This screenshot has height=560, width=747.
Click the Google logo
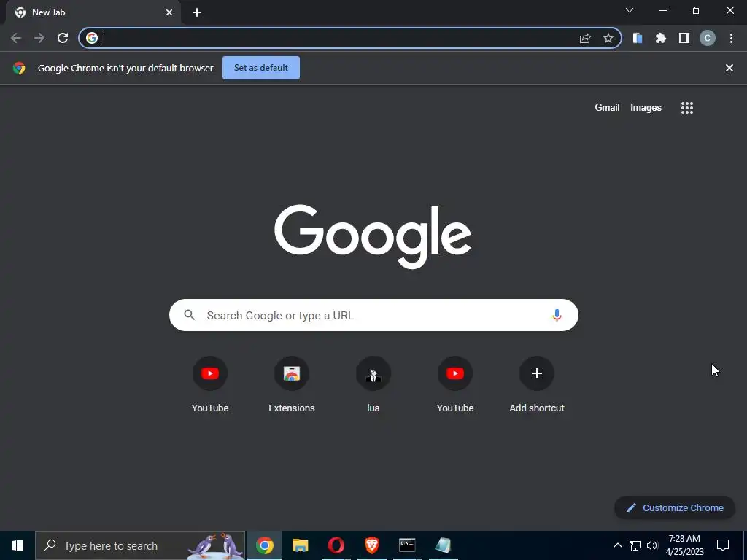pos(373,236)
